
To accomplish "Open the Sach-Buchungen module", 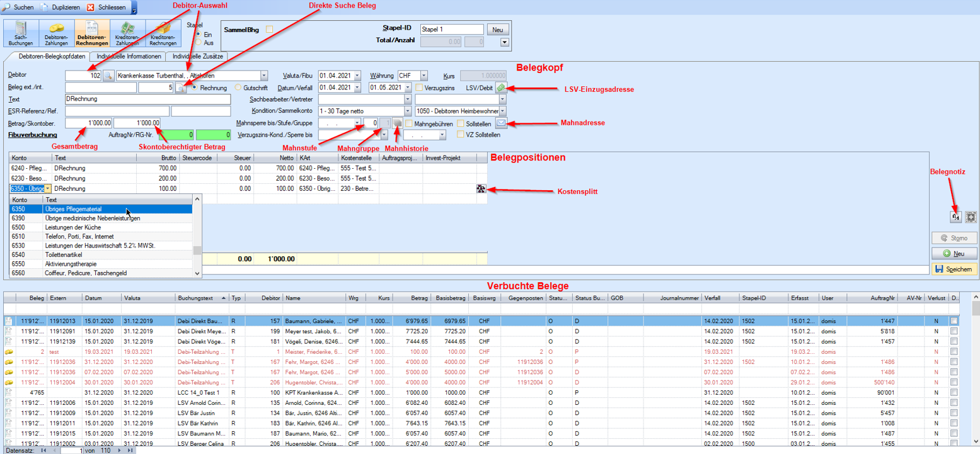I will click(21, 33).
